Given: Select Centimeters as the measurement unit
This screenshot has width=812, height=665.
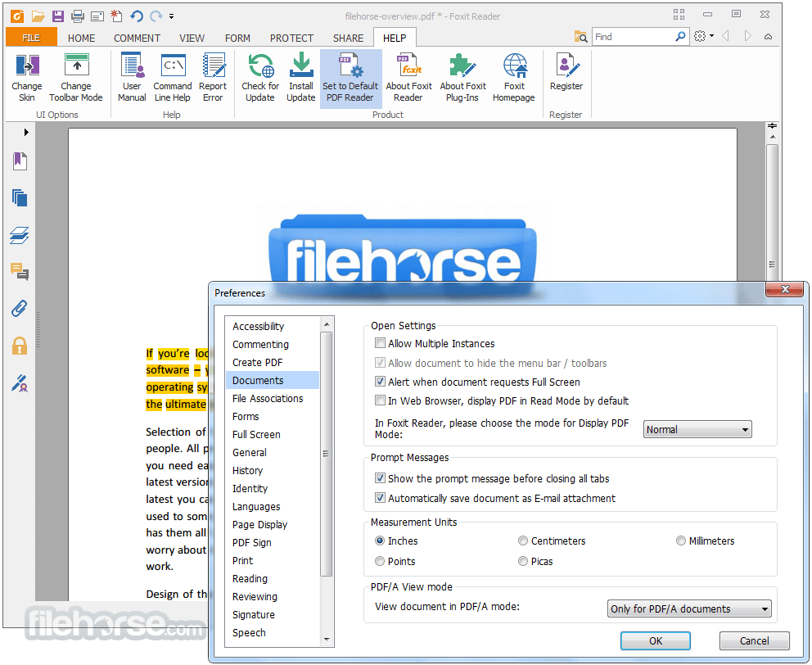Looking at the screenshot, I should (x=523, y=541).
